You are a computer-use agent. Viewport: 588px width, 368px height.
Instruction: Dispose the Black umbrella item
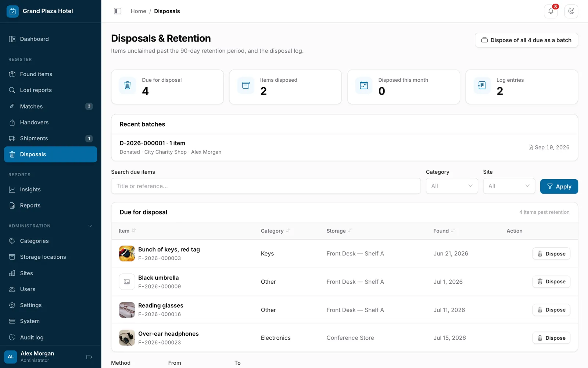pos(551,282)
